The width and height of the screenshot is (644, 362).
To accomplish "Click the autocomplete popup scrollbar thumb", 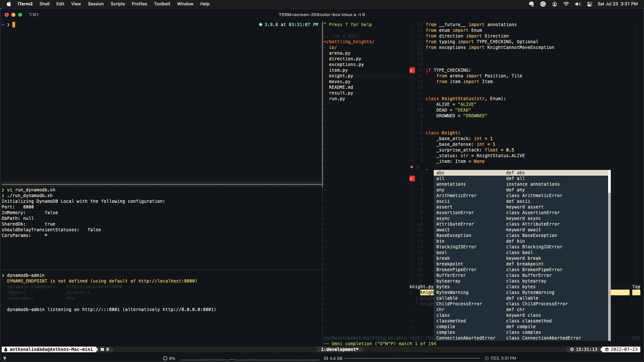I will [609, 181].
